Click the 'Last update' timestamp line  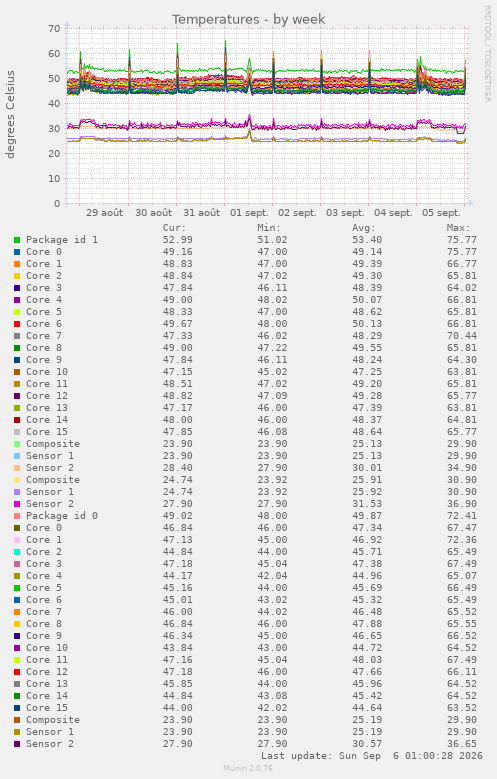point(372,756)
